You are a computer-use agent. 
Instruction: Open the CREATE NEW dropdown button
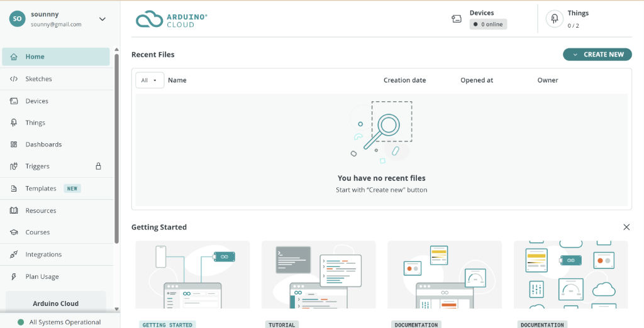coord(597,54)
